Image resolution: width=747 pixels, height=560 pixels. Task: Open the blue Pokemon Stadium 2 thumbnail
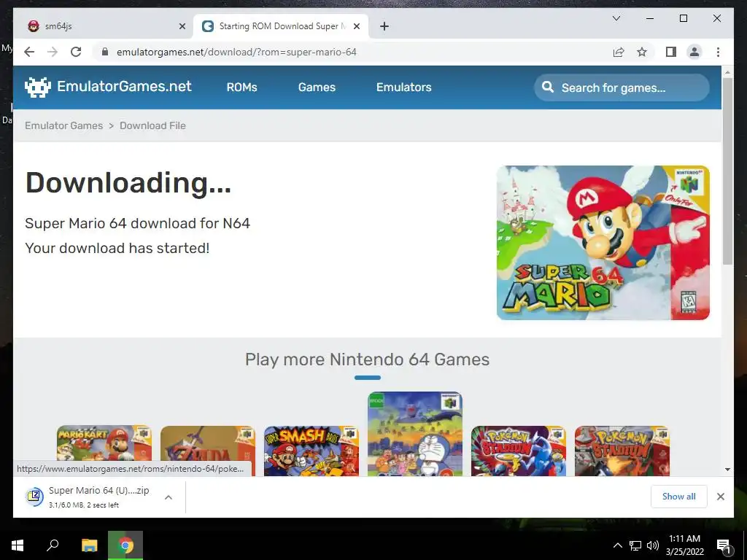coord(519,451)
